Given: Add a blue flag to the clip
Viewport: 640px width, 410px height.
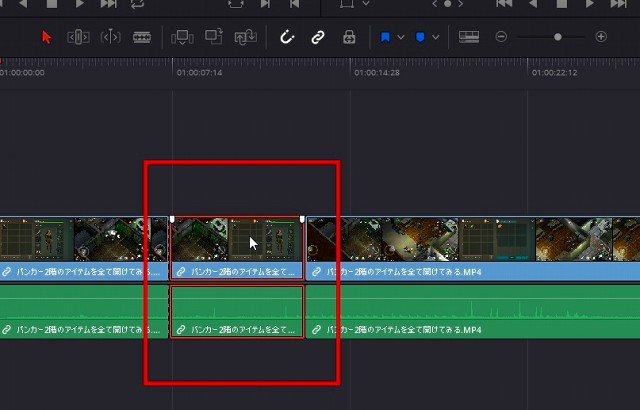Looking at the screenshot, I should point(385,37).
